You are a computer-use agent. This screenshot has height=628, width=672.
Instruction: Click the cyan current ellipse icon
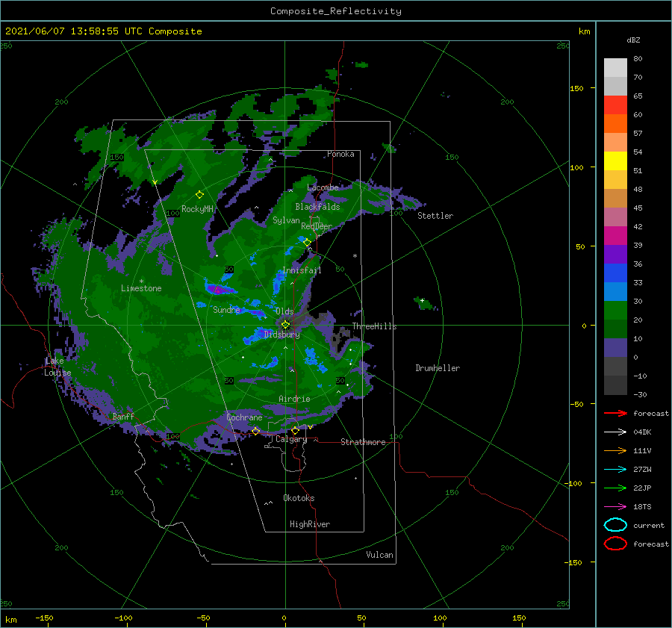point(615,525)
